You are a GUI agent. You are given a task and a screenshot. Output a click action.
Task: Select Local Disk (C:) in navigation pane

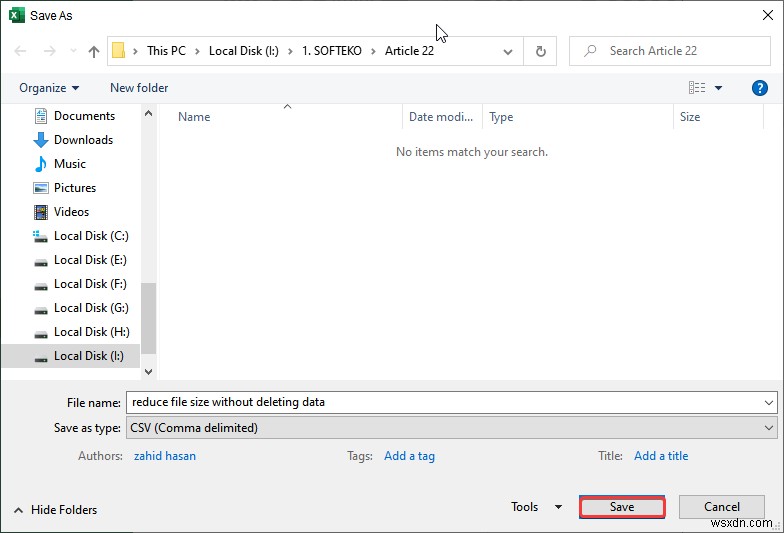pos(91,236)
